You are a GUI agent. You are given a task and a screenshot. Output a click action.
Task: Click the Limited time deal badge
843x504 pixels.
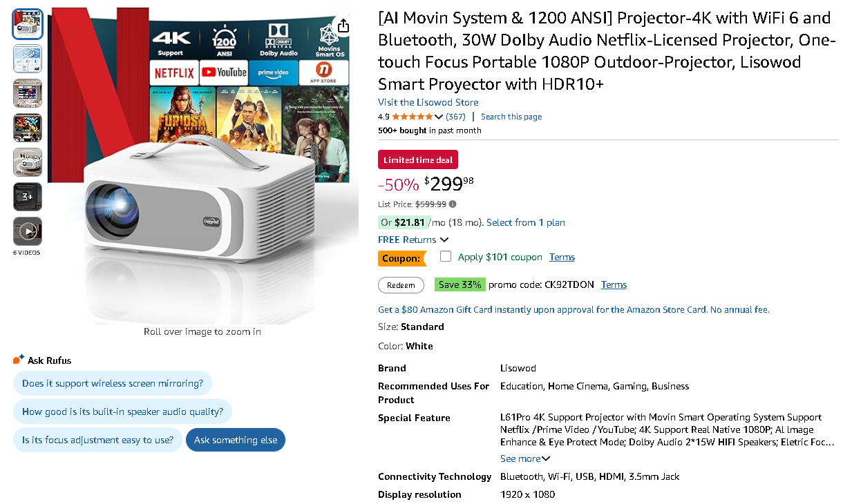tap(417, 159)
